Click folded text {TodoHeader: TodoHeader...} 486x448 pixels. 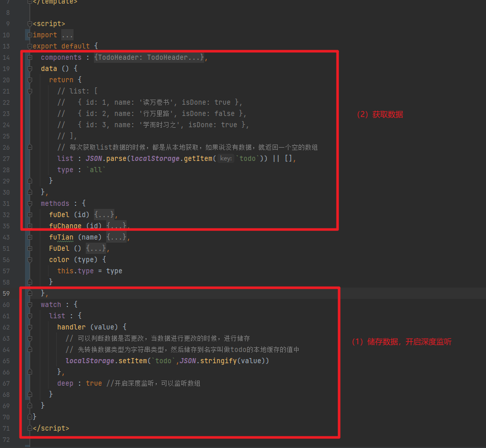point(149,57)
